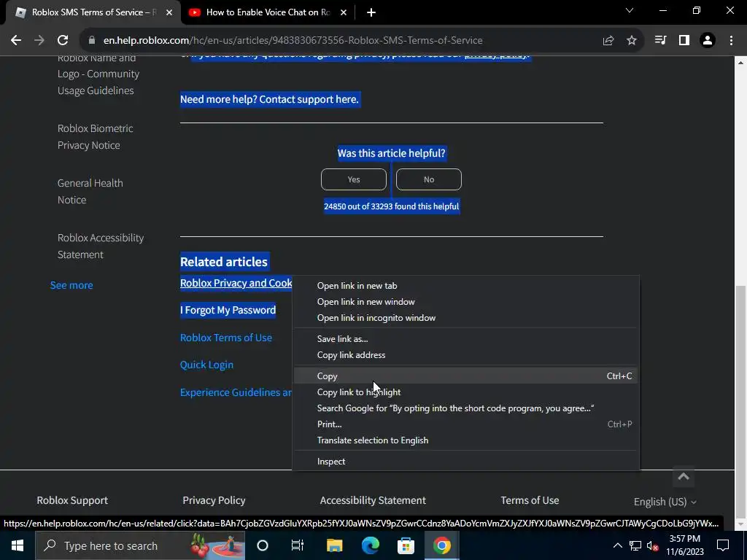Choose Print… from the context menu
The height and width of the screenshot is (560, 747).
(x=465, y=424)
